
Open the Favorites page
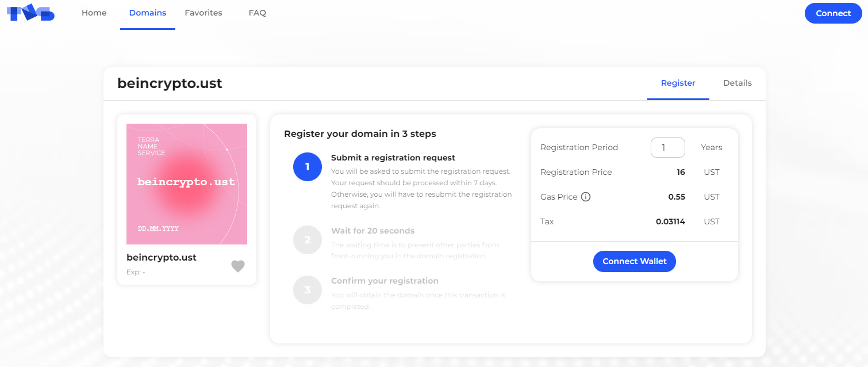point(203,13)
